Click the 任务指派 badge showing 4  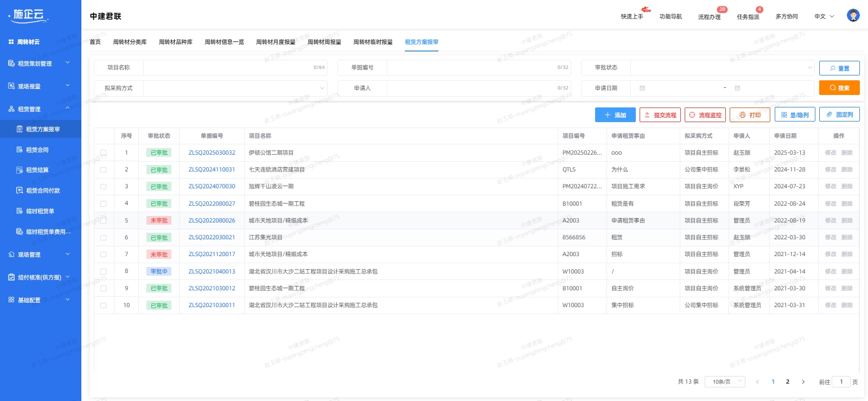(759, 9)
